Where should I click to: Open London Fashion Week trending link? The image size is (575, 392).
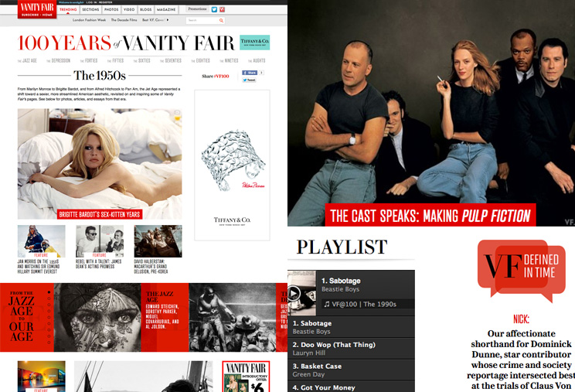89,20
